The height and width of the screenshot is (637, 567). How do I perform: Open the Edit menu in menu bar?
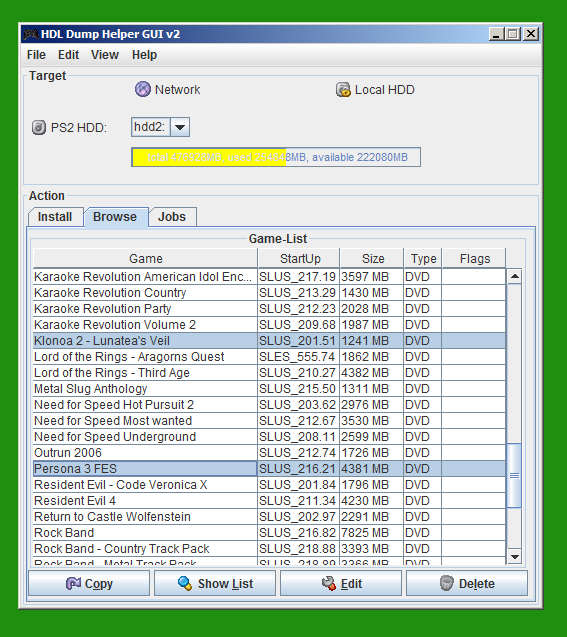68,55
